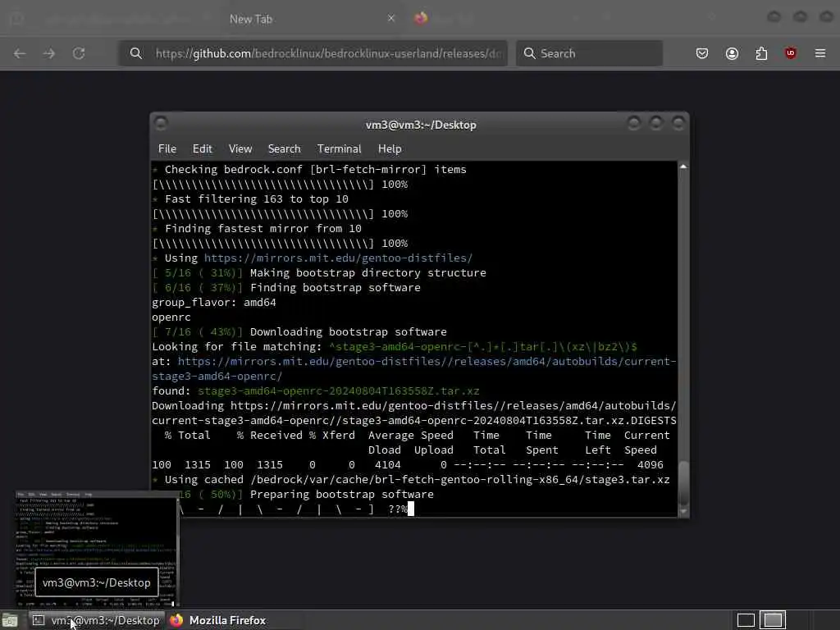Image resolution: width=840 pixels, height=630 pixels.
Task: Click the Firefox icon in the taskbar
Action: click(176, 620)
